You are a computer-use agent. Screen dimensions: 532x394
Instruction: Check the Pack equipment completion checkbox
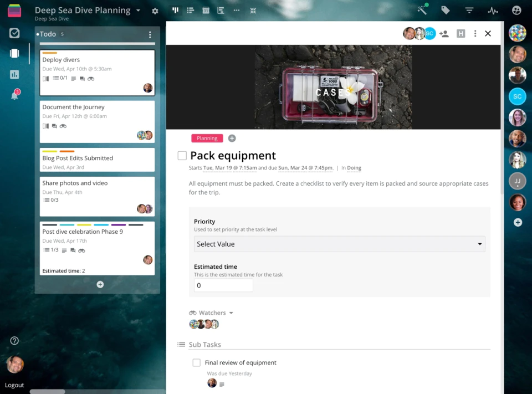(x=182, y=156)
